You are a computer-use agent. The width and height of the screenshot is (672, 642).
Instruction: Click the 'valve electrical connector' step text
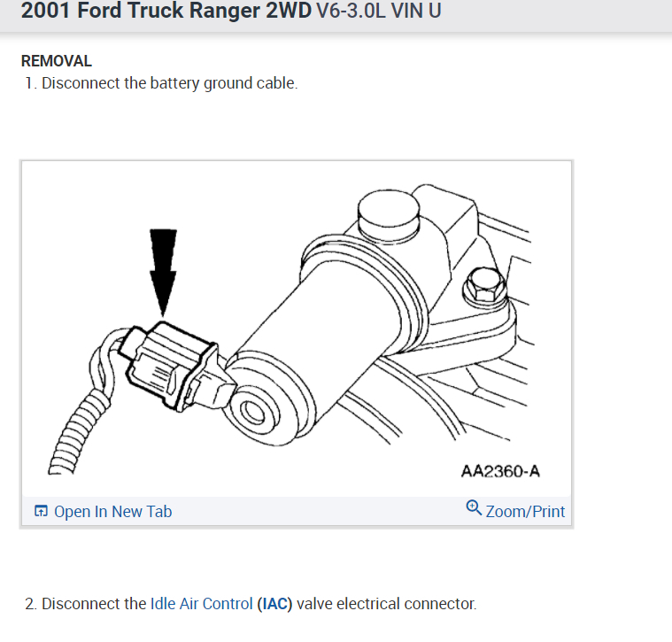[386, 603]
